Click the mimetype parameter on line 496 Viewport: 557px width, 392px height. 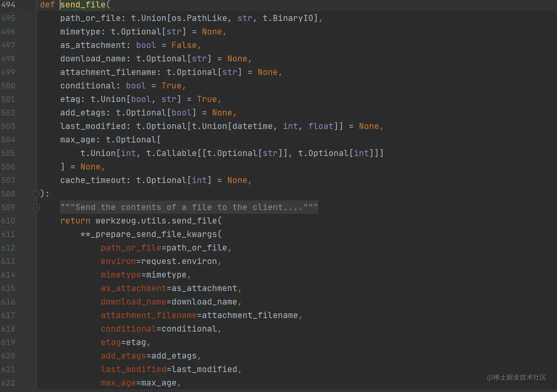coord(80,32)
